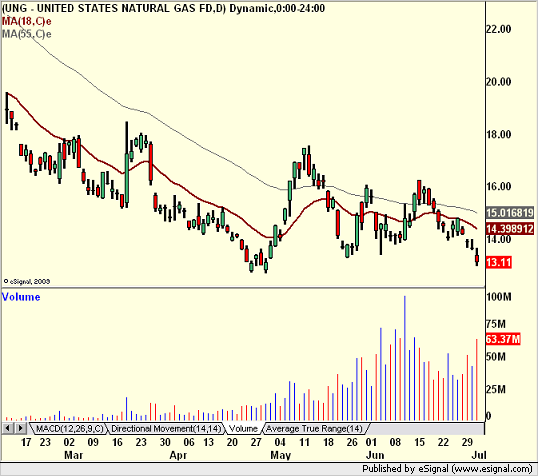Viewport: 538px width, 476px height.
Task: Click the MA(18,C)e legend label
Action: click(26, 21)
